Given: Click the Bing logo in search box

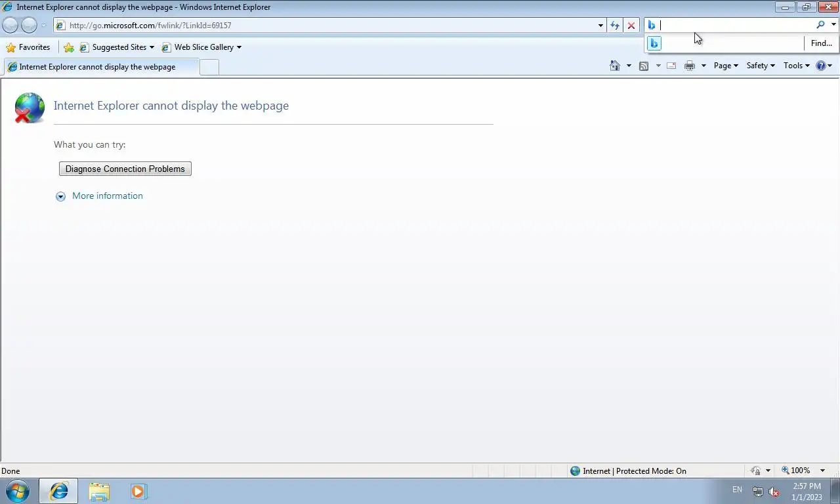Looking at the screenshot, I should tap(652, 25).
